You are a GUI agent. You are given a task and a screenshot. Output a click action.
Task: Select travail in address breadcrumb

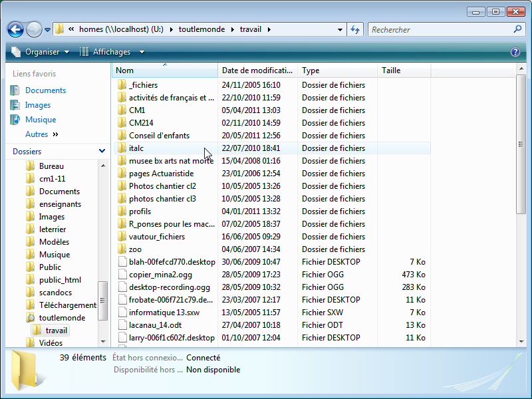(251, 29)
